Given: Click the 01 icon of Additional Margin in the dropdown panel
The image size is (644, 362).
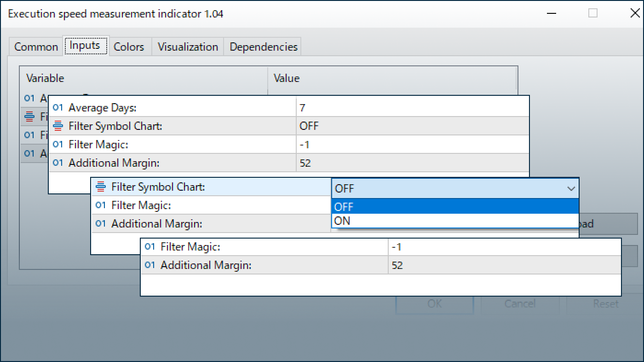Looking at the screenshot, I should (100, 223).
